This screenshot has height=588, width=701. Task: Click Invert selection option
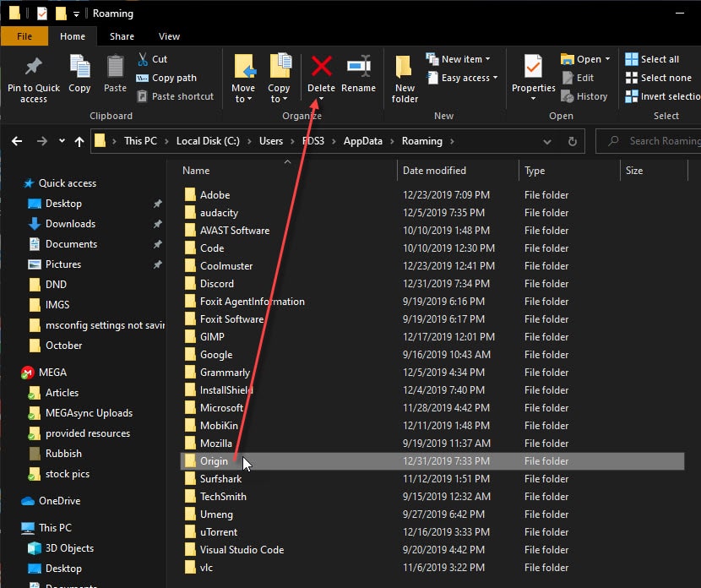tap(663, 96)
